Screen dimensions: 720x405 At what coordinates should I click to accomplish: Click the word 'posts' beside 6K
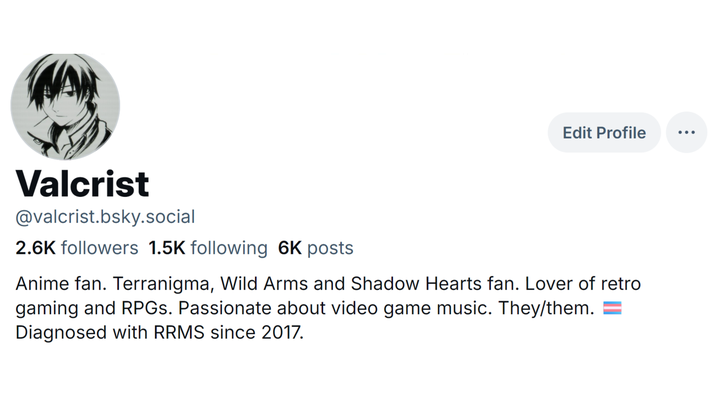(x=330, y=247)
